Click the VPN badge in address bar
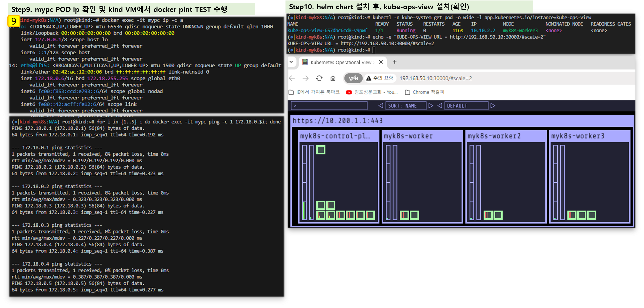The image size is (644, 308). tap(353, 78)
